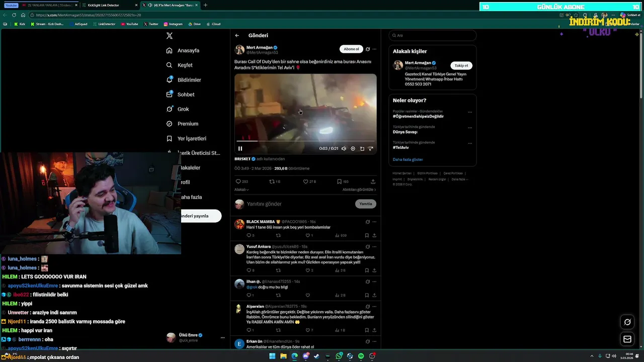Screen dimensions: 644x362
Task: Open the messages envelope floating button
Action: tap(627, 339)
